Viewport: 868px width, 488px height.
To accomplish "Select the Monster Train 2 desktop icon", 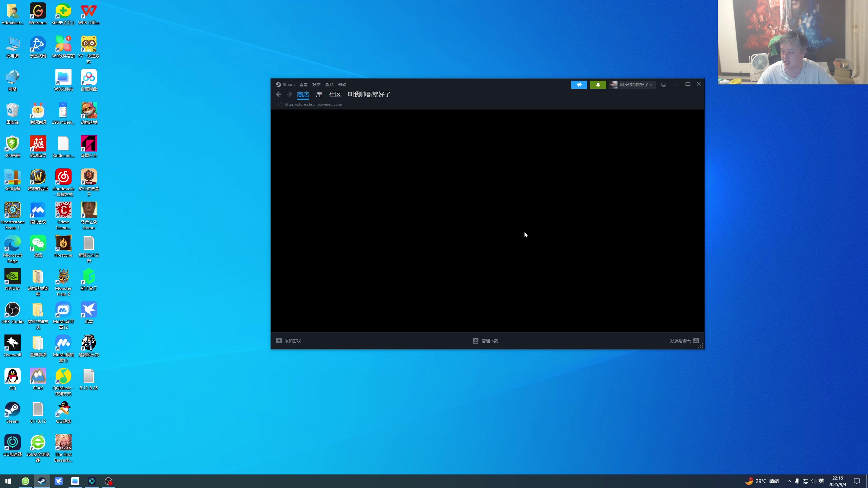I will tap(63, 282).
